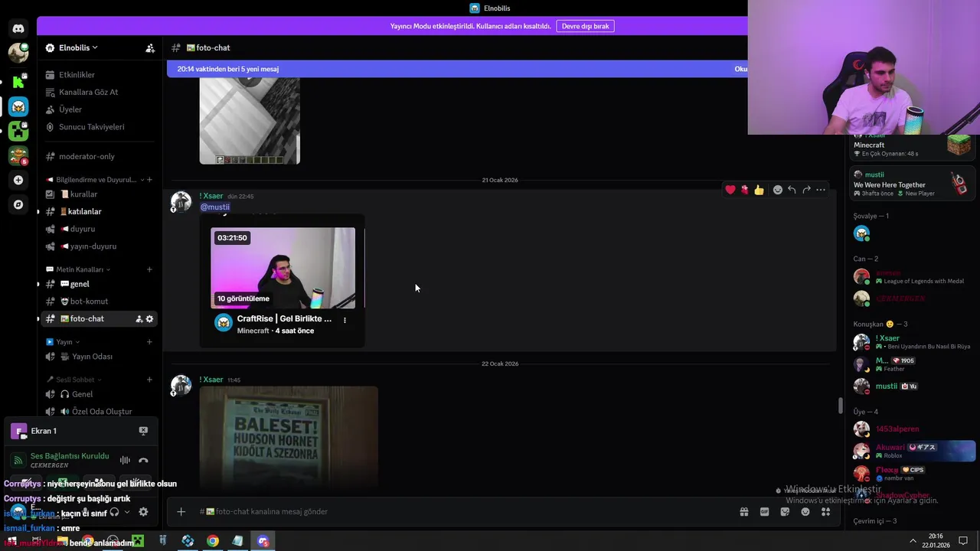Open CraftRise | Gel Birlikte video link
The width and height of the screenshot is (980, 551).
[284, 319]
